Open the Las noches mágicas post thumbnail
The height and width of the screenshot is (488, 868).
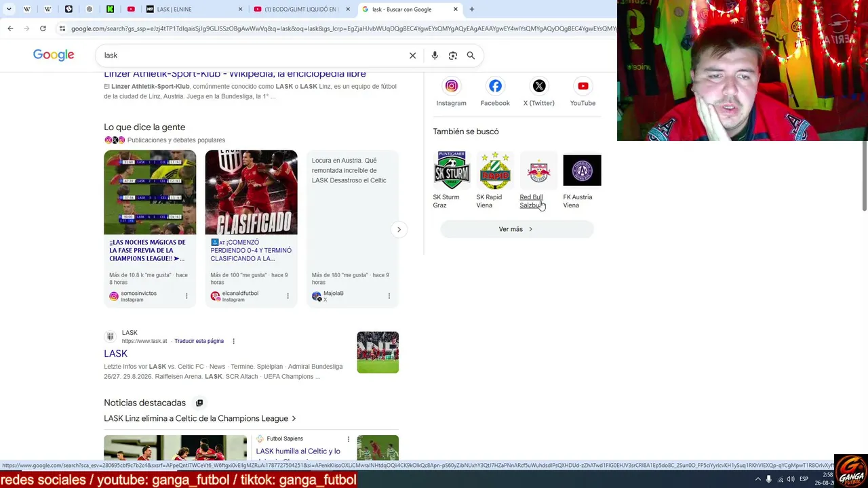coord(150,192)
